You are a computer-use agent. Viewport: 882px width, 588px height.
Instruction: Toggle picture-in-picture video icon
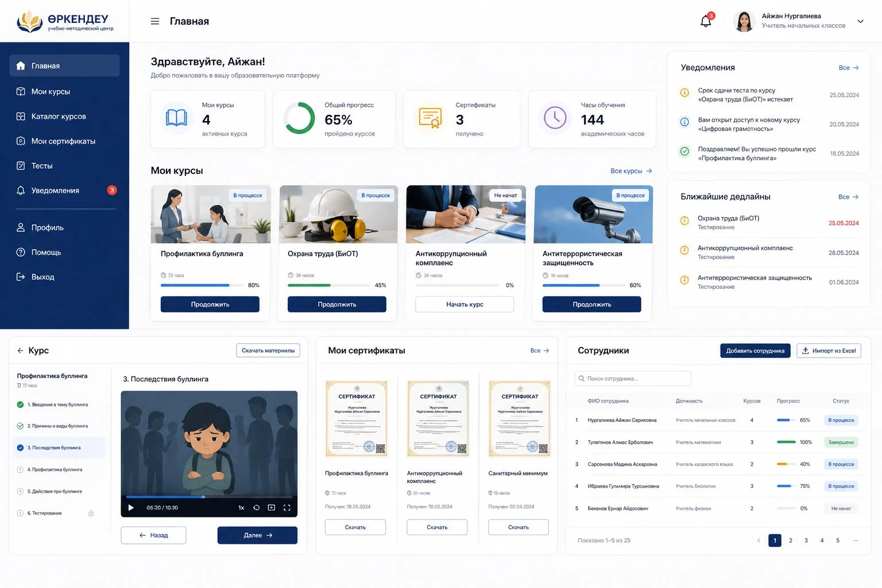pyautogui.click(x=272, y=508)
